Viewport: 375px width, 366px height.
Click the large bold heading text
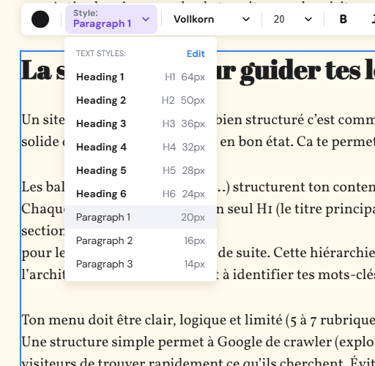[x=296, y=71]
